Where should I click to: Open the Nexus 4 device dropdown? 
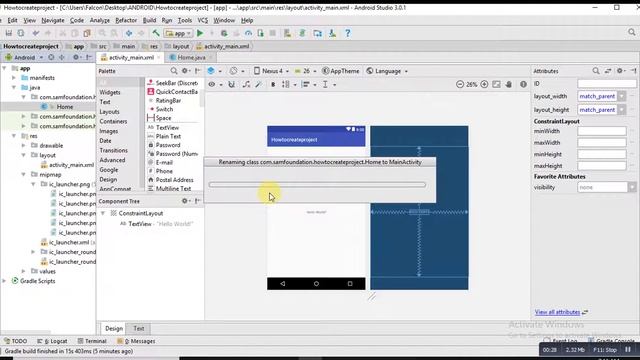coord(271,71)
